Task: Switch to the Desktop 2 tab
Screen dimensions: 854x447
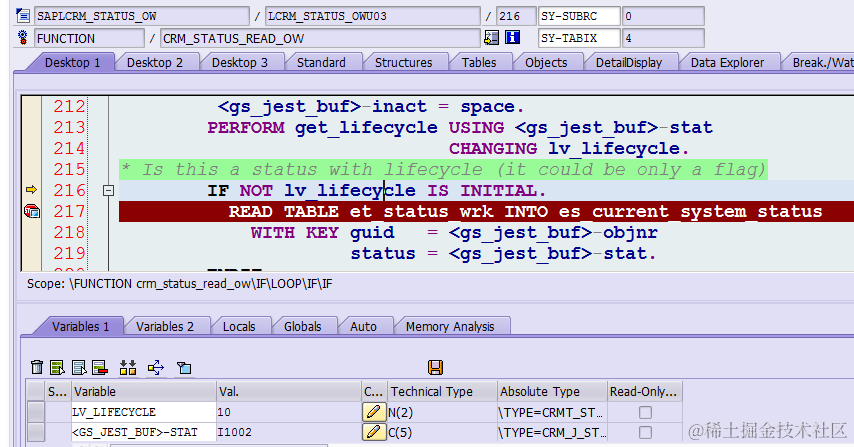Action: [155, 63]
